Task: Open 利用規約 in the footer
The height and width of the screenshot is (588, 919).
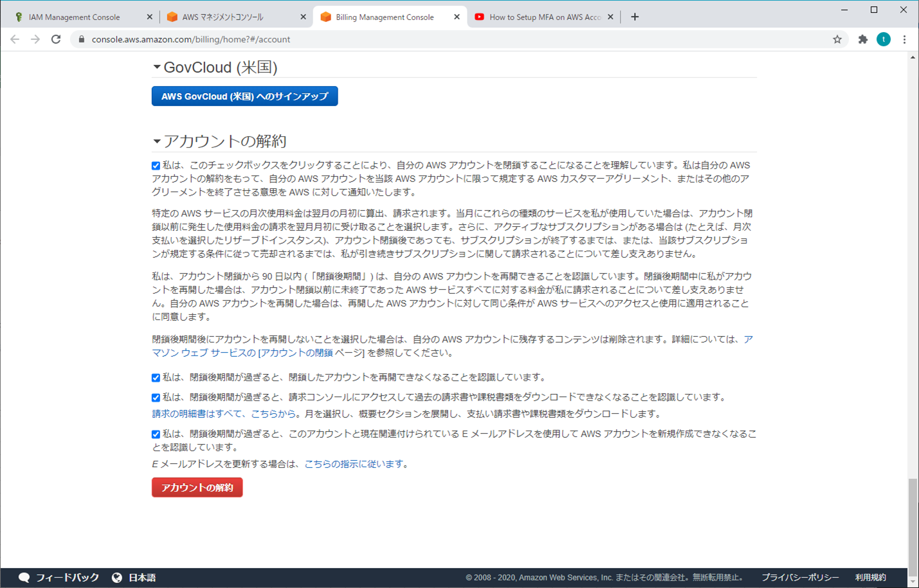Action: point(870,578)
